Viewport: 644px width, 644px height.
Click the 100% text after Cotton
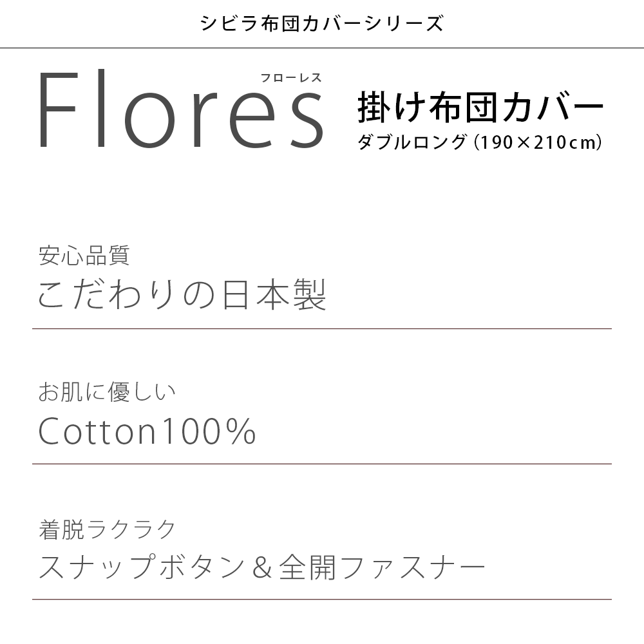coord(207,431)
